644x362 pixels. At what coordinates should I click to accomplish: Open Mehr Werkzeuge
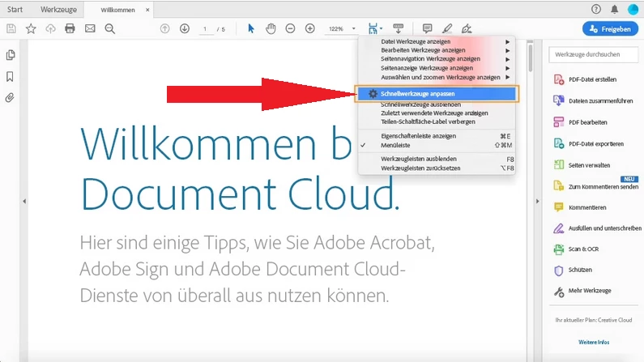point(582,291)
